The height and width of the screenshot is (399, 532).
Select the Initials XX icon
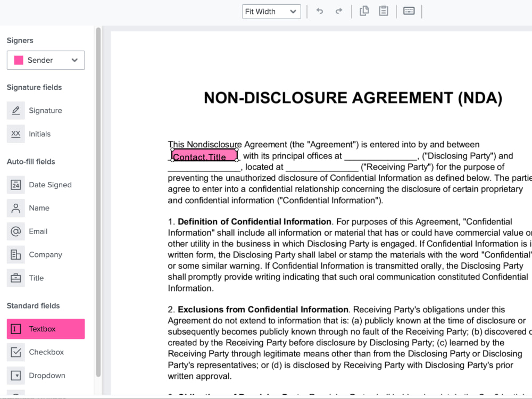(x=15, y=134)
